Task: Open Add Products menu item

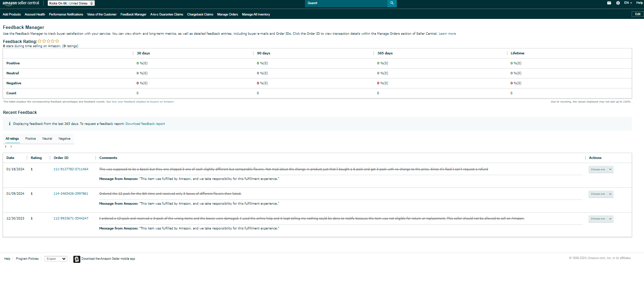Action: (x=12, y=14)
